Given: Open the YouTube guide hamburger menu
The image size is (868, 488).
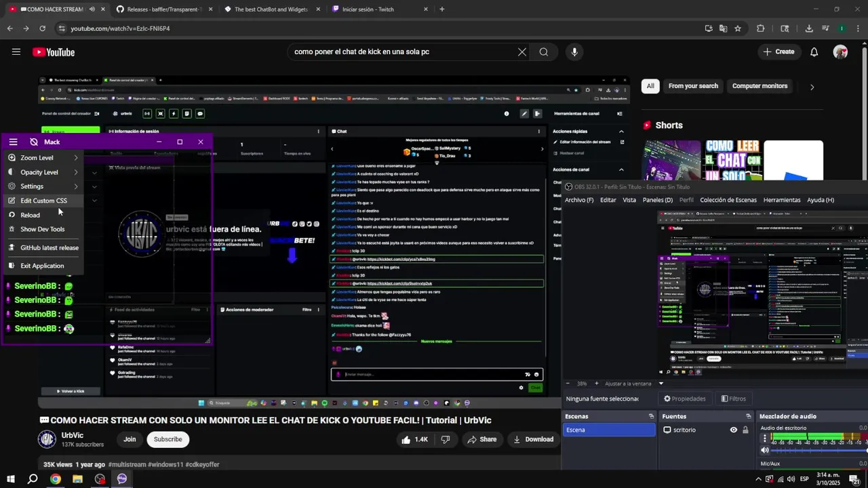Looking at the screenshot, I should pos(16,52).
